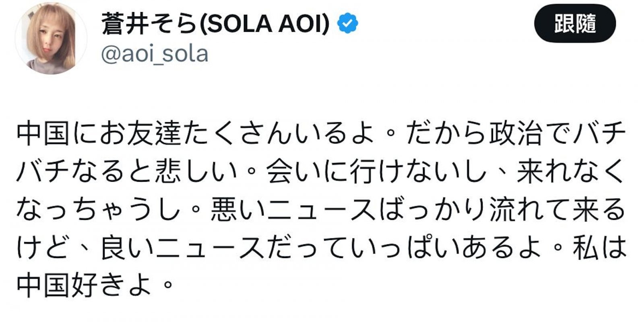Screen dimensions: 644x328
Task: Click the tweet line starting 中国にお友達
Action: (x=321, y=133)
